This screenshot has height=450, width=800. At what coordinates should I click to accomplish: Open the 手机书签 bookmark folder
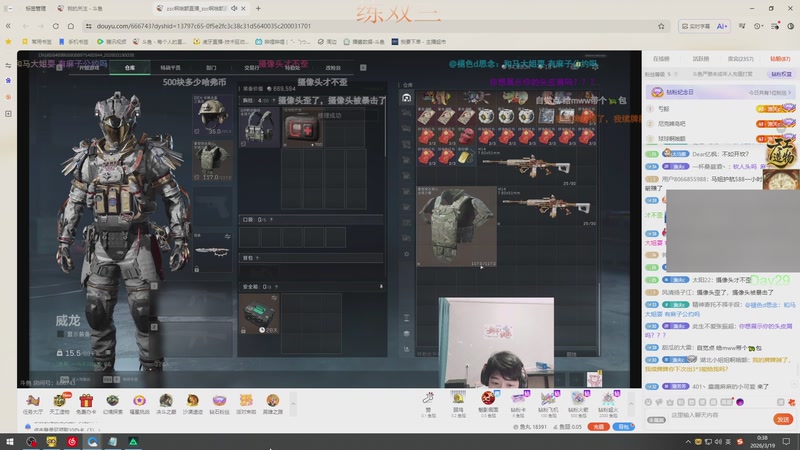click(73, 42)
